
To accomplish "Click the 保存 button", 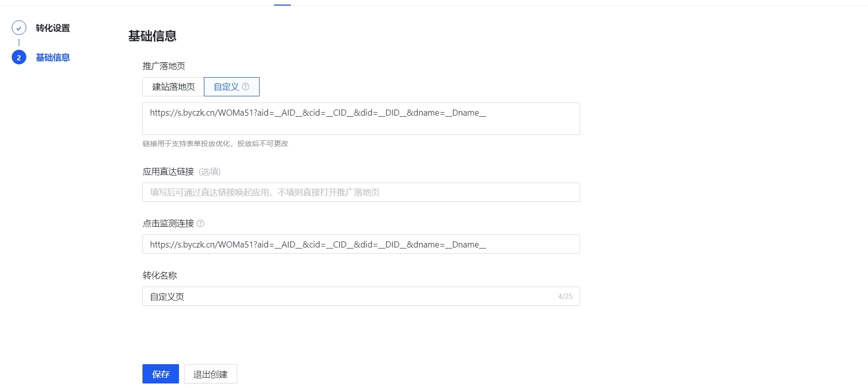I will click(160, 374).
